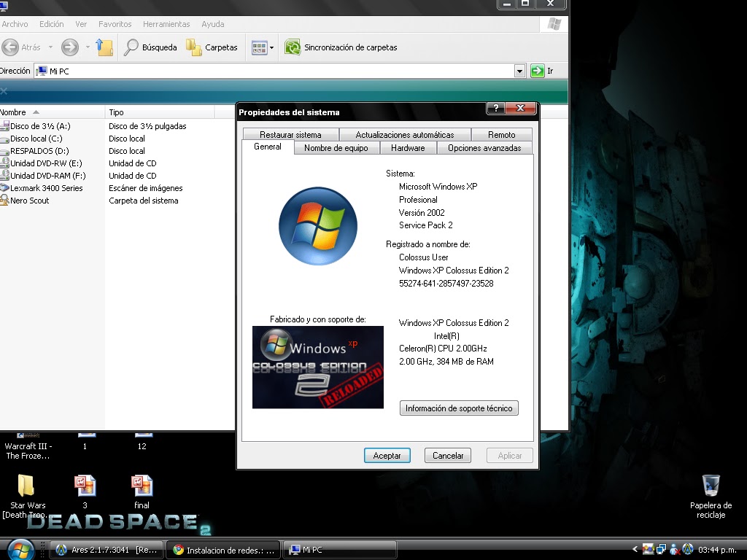
Task: Switch to Actualizaciones automáticas tab
Action: click(x=405, y=135)
